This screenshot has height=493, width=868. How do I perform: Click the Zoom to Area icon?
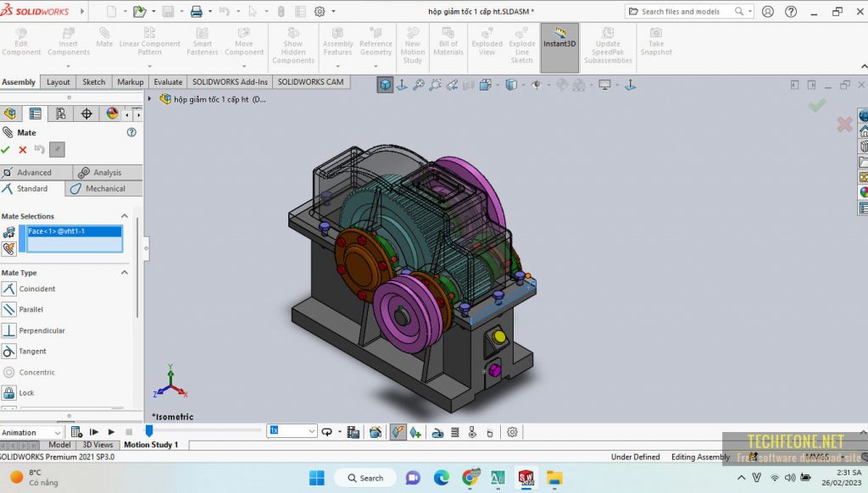tap(436, 85)
